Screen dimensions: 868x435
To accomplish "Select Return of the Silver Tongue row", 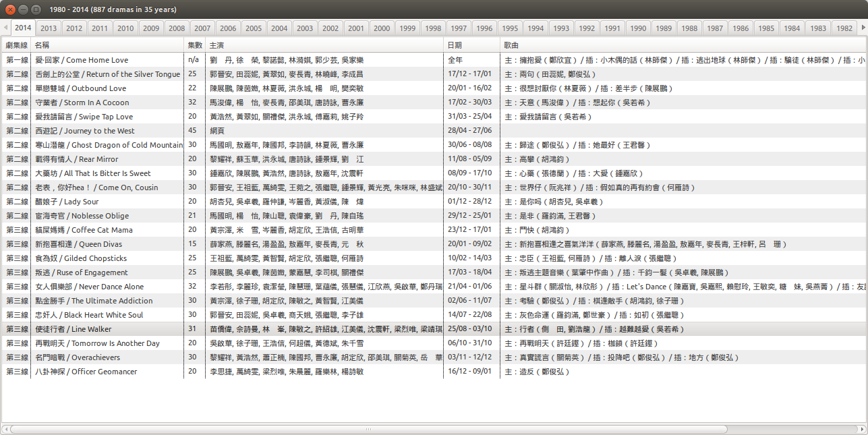I will [434, 74].
